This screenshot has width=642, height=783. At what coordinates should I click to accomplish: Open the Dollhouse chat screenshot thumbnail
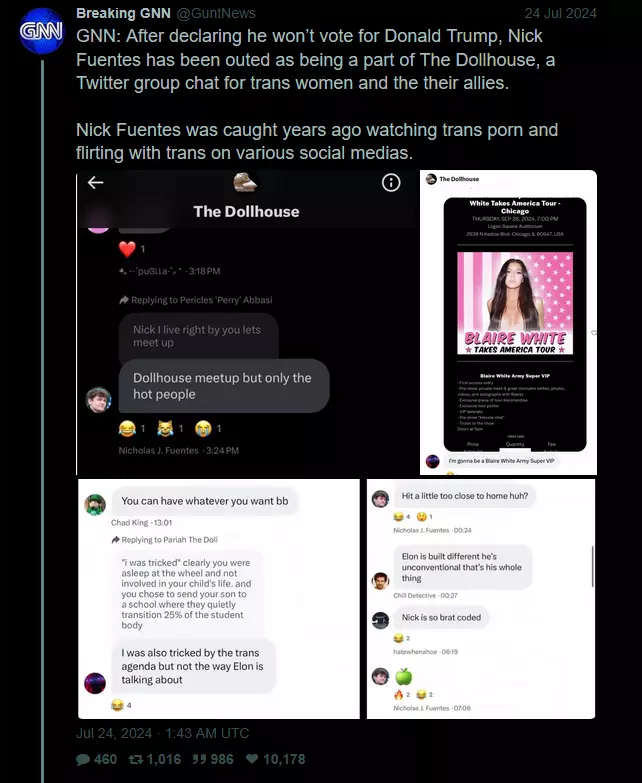247,323
